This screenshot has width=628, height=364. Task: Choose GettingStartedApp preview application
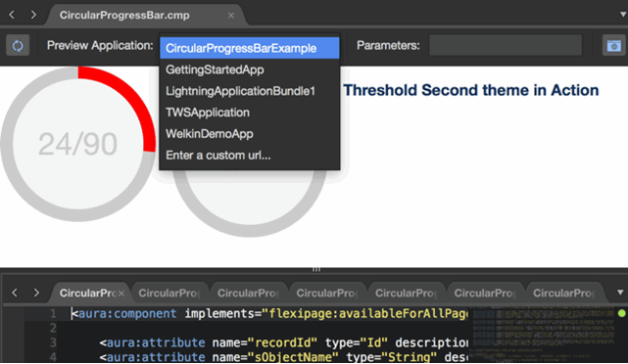coord(250,70)
